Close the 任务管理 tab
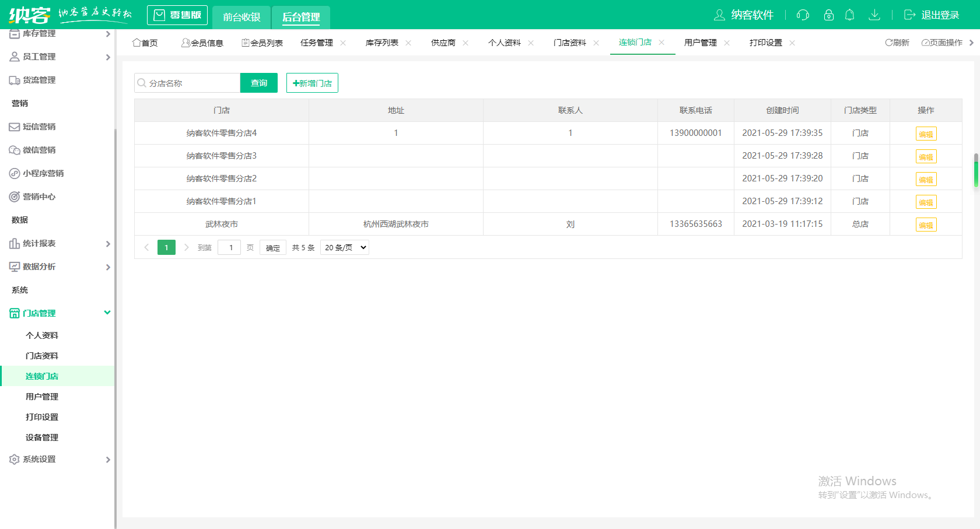980x529 pixels. pyautogui.click(x=343, y=43)
